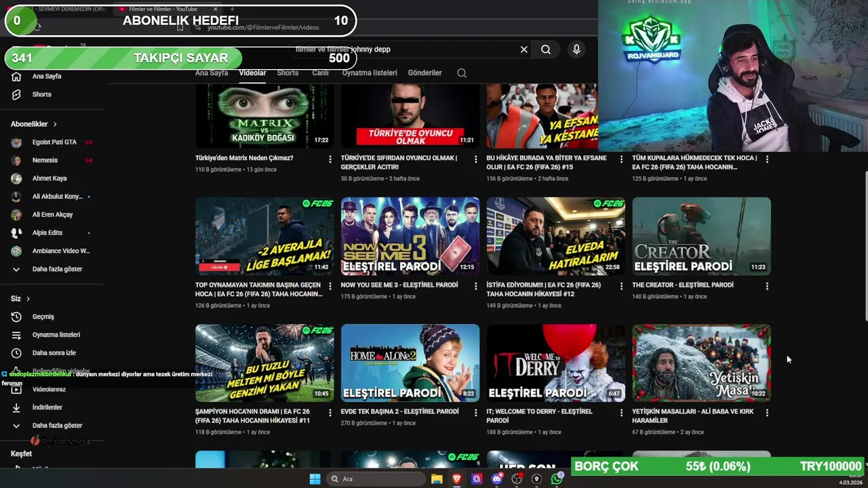Open IT; WELCOME TO DERRY video title
868x488 pixels.
click(x=540, y=416)
